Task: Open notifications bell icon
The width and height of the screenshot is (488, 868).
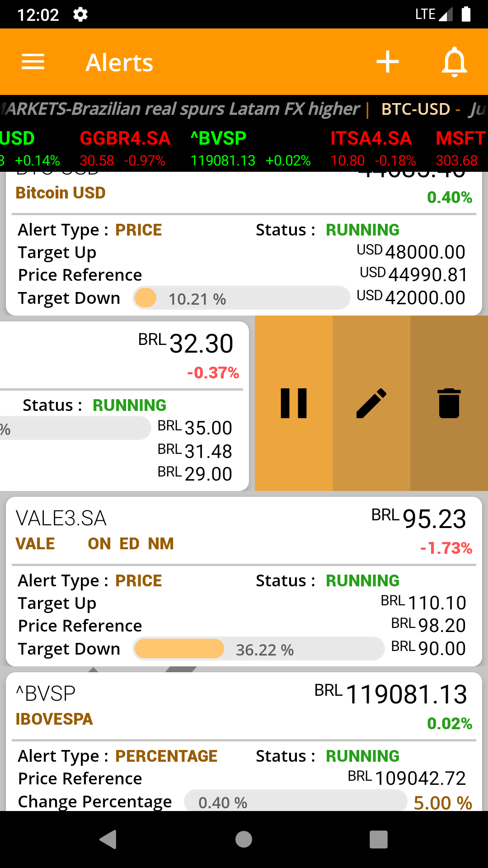Action: tap(454, 62)
